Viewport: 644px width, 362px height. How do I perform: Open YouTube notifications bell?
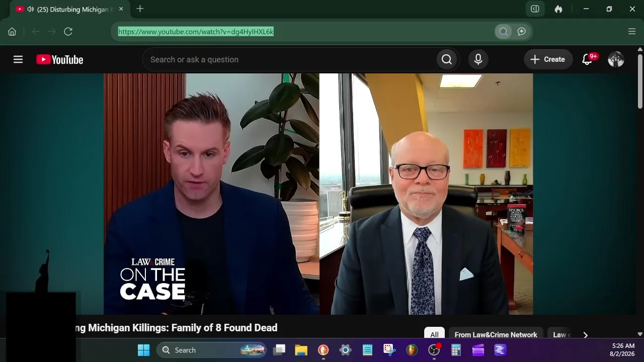point(587,60)
